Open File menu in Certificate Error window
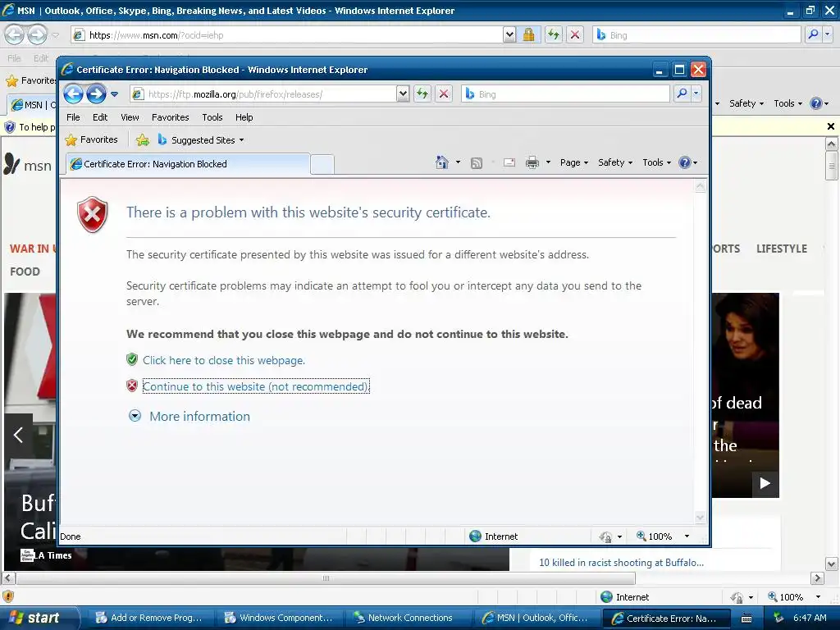Screen dimensions: 840x630 pyautogui.click(x=73, y=117)
